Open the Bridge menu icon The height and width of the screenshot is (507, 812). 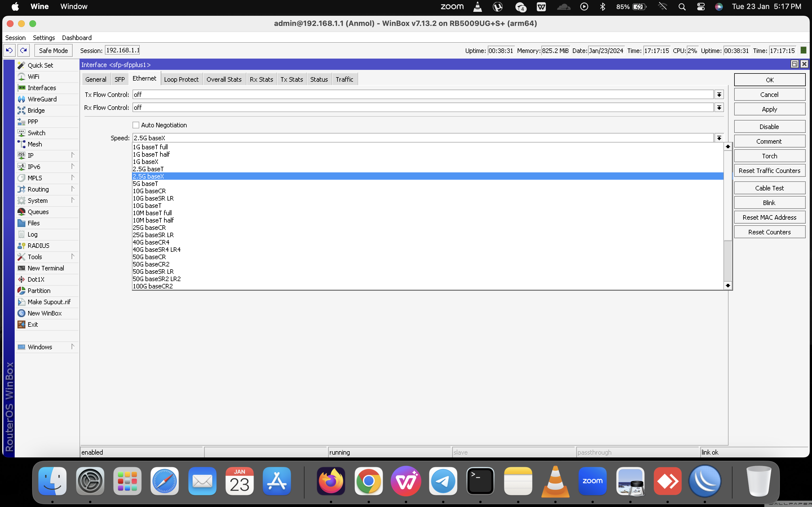(x=21, y=110)
